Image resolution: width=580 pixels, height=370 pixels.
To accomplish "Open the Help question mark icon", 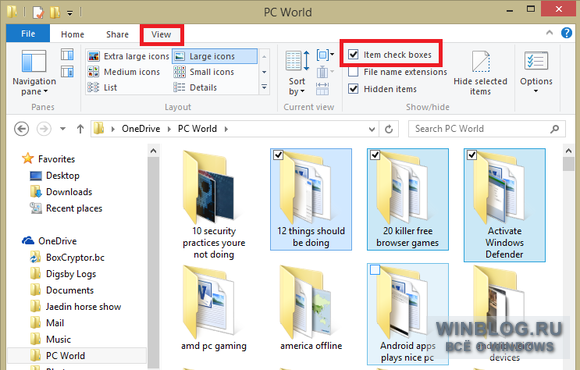I will point(566,33).
